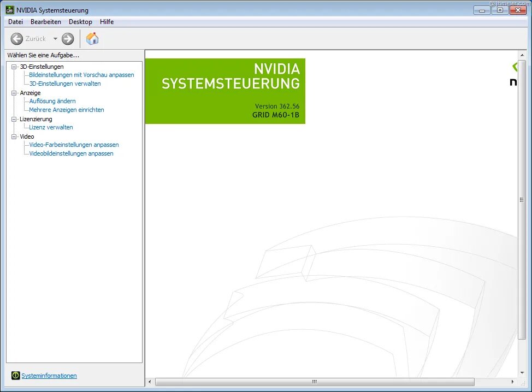Click the horizontal scrollbar thumb
Image resolution: width=532 pixels, height=392 pixels.
315,382
